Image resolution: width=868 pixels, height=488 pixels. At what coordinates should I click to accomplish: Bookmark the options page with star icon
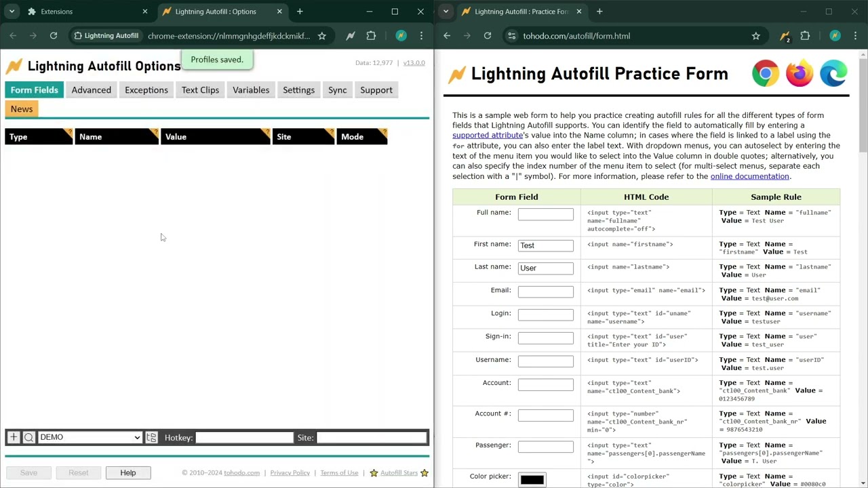[322, 36]
